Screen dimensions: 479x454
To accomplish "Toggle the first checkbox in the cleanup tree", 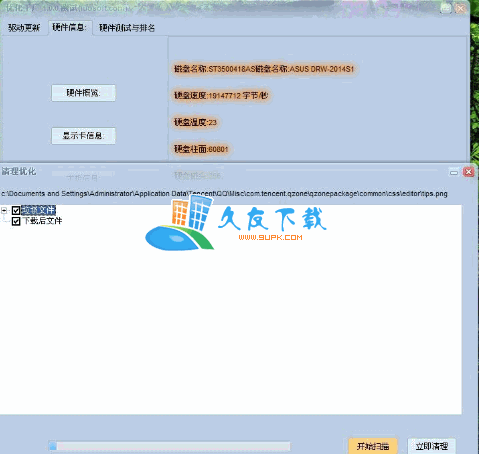I will point(16,210).
